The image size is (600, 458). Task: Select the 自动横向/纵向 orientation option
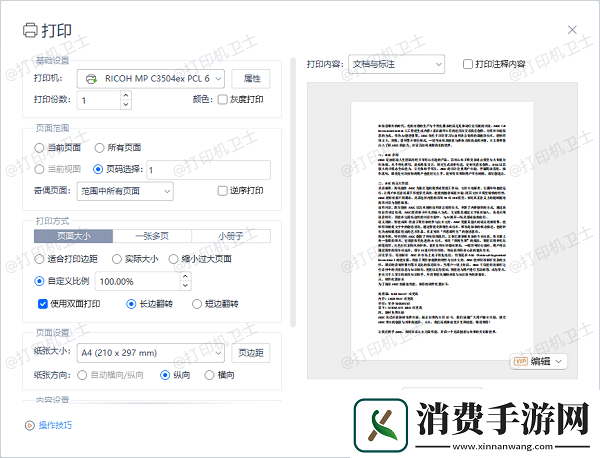(82, 375)
